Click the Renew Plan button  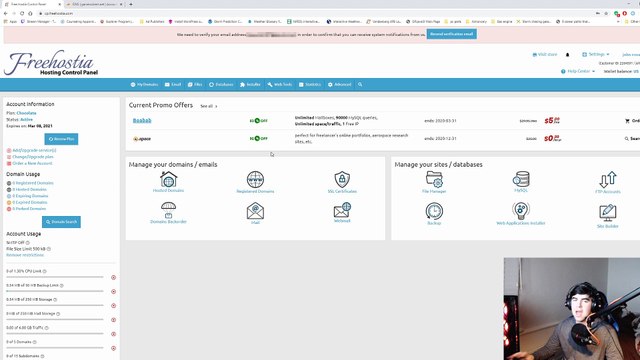click(x=61, y=139)
